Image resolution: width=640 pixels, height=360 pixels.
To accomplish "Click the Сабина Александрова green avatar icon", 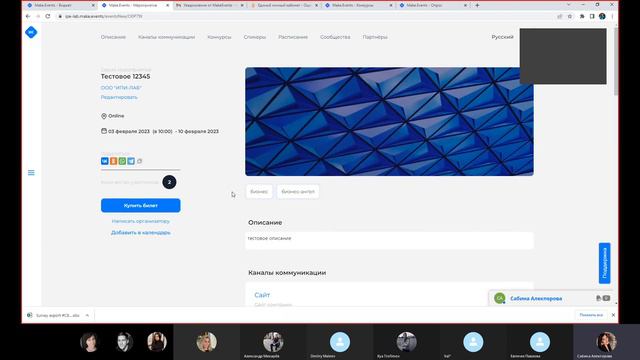I will click(500, 298).
